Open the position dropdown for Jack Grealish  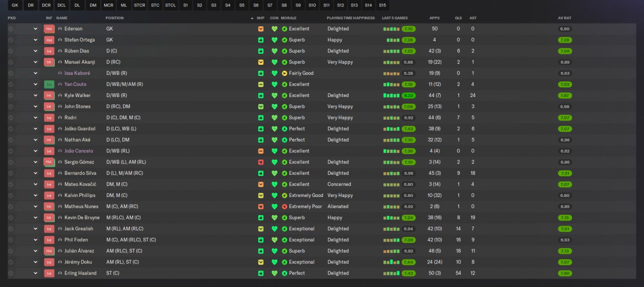coord(36,229)
